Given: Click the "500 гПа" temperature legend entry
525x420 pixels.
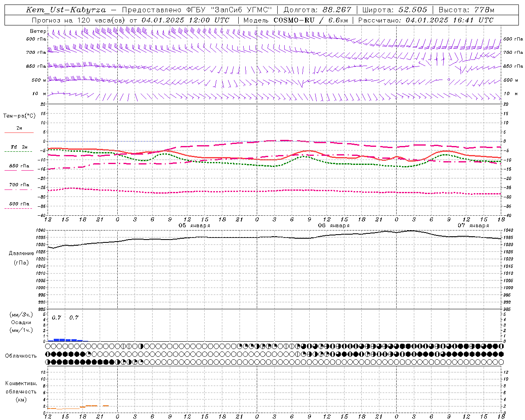Looking at the screenshot, I should (x=19, y=204).
